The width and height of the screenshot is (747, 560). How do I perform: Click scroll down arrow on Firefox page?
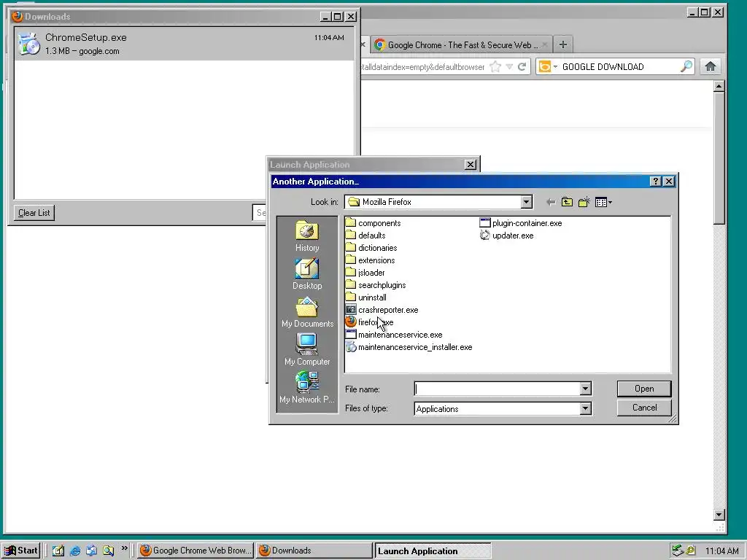pos(719,515)
